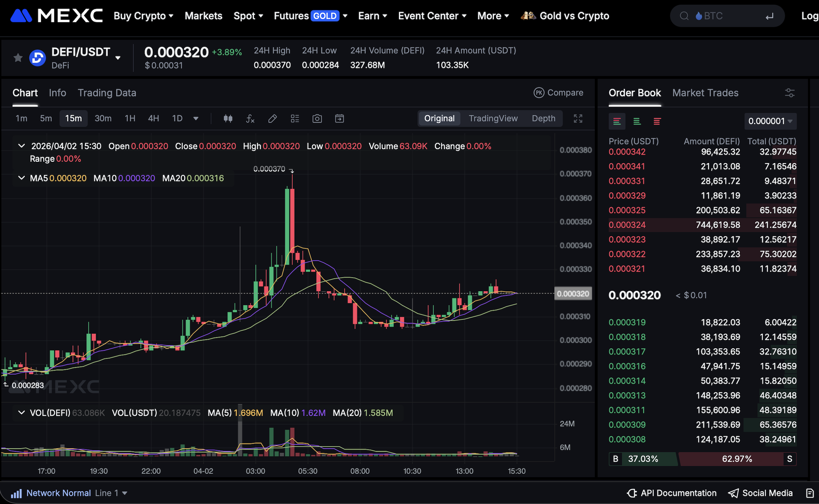Take a chart screenshot with camera icon
The image size is (819, 504).
317,119
